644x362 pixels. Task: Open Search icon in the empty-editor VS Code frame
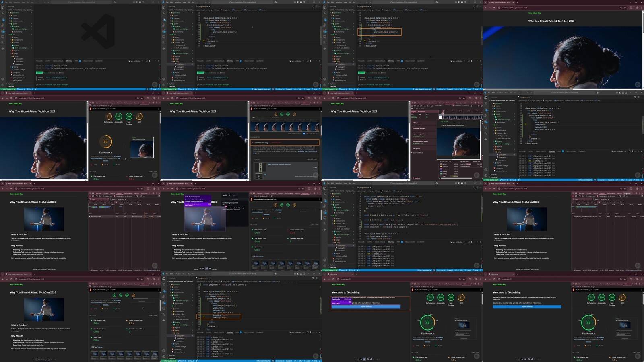pos(3,13)
